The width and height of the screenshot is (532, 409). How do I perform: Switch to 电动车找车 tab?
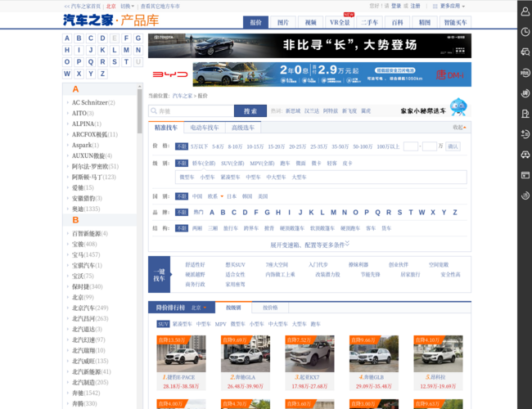point(205,128)
